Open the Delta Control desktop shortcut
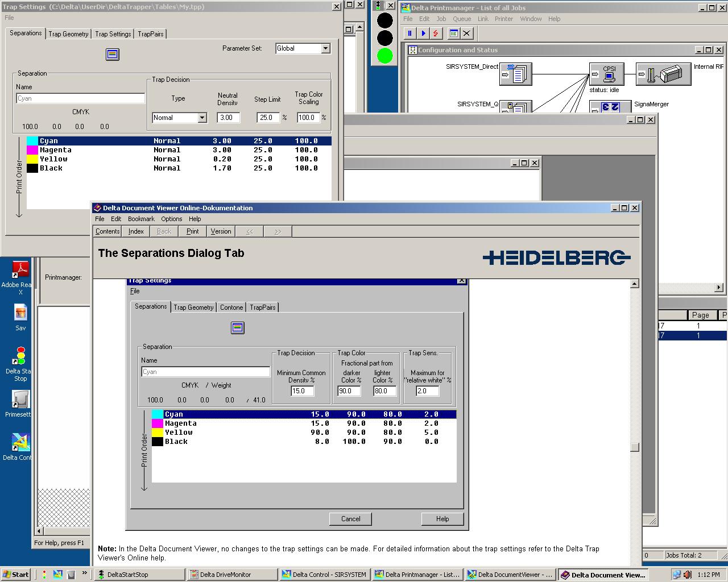 pyautogui.click(x=20, y=443)
